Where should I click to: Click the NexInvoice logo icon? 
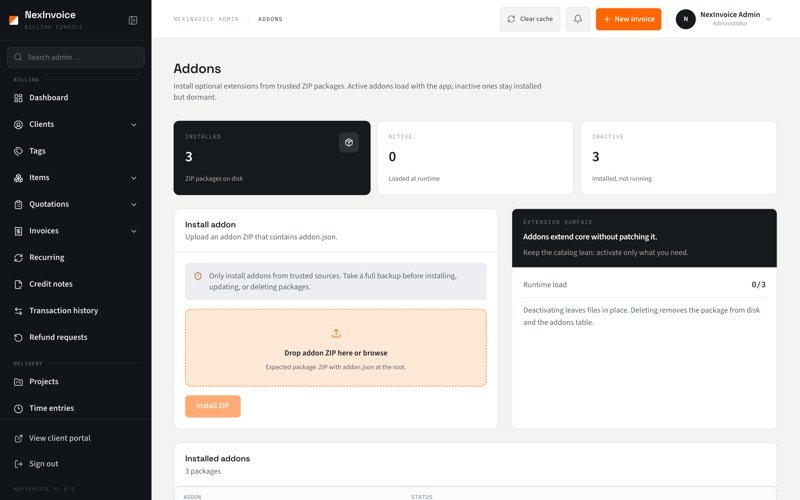14,20
